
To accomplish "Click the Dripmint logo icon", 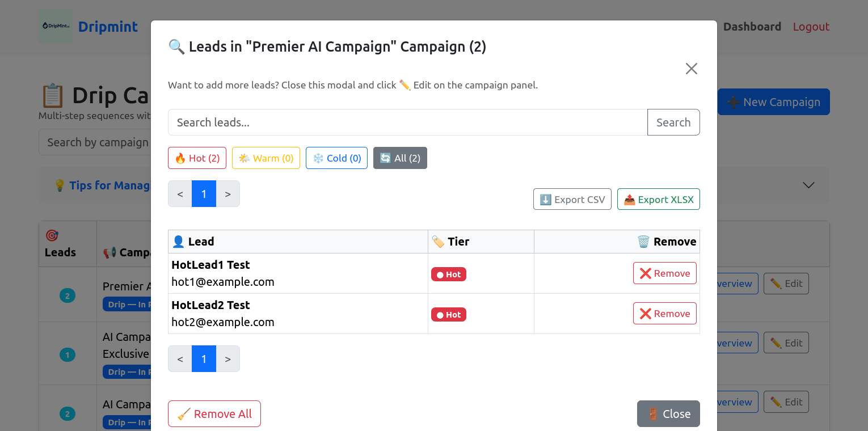I will click(x=55, y=26).
